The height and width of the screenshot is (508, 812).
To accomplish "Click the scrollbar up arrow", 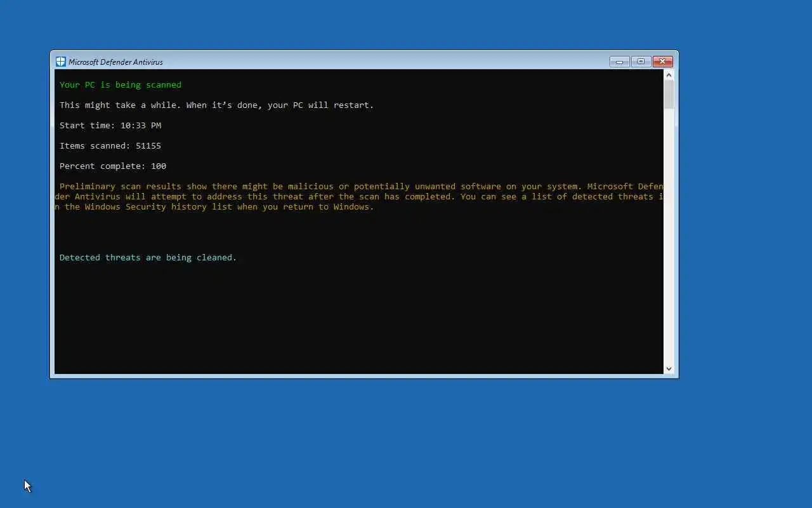I will pyautogui.click(x=669, y=75).
